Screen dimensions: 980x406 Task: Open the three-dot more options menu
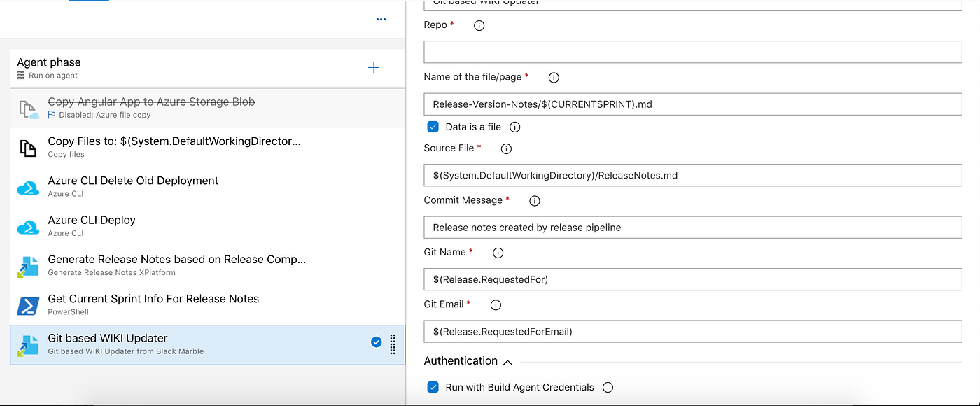(x=381, y=20)
